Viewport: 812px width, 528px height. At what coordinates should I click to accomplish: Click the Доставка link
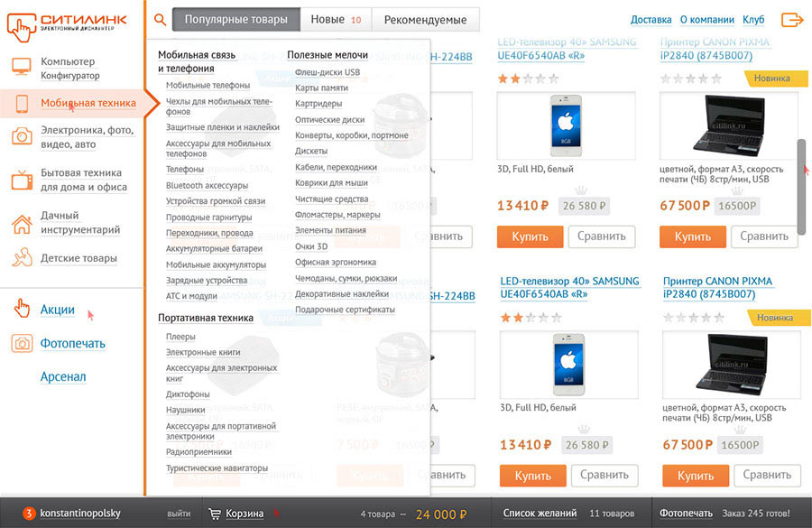click(x=651, y=20)
